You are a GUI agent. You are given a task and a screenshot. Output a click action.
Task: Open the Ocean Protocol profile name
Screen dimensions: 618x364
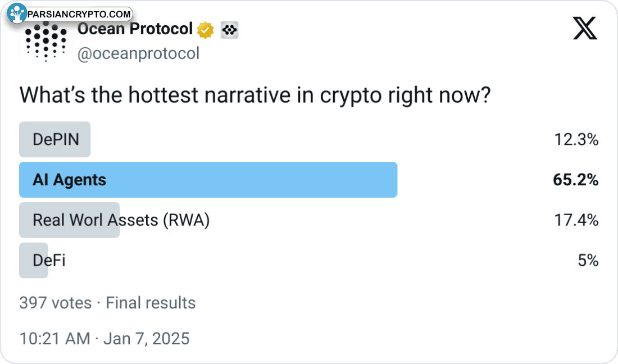pyautogui.click(x=135, y=29)
